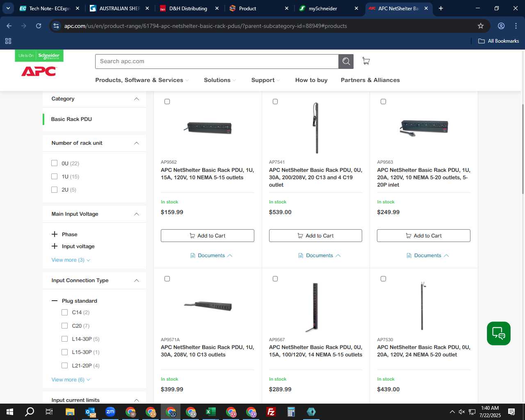The width and height of the screenshot is (525, 420).
Task: Open Products, Software & Services menu
Action: coord(142,80)
